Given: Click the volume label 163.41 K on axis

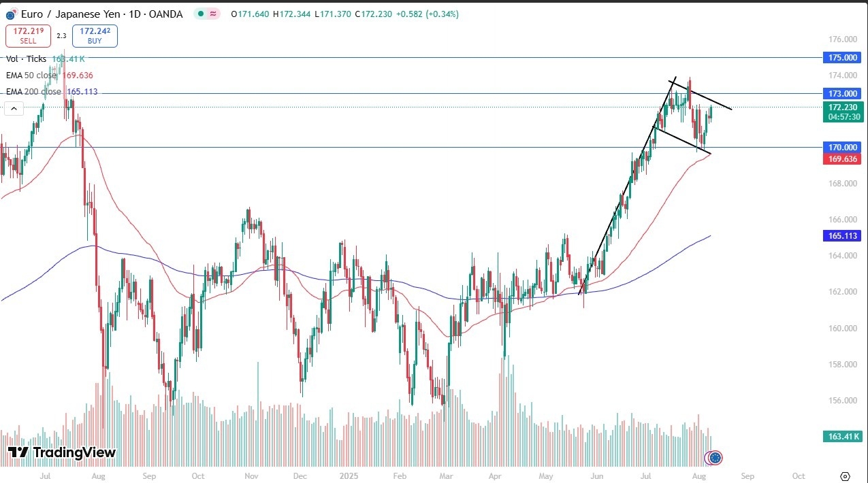Looking at the screenshot, I should coord(843,436).
